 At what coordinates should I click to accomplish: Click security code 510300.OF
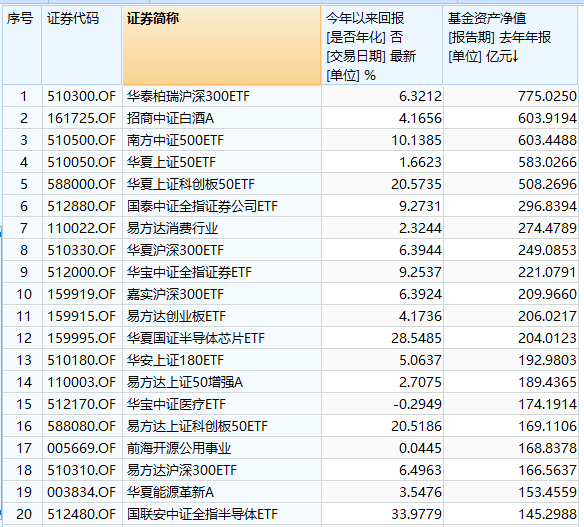pyautogui.click(x=82, y=96)
